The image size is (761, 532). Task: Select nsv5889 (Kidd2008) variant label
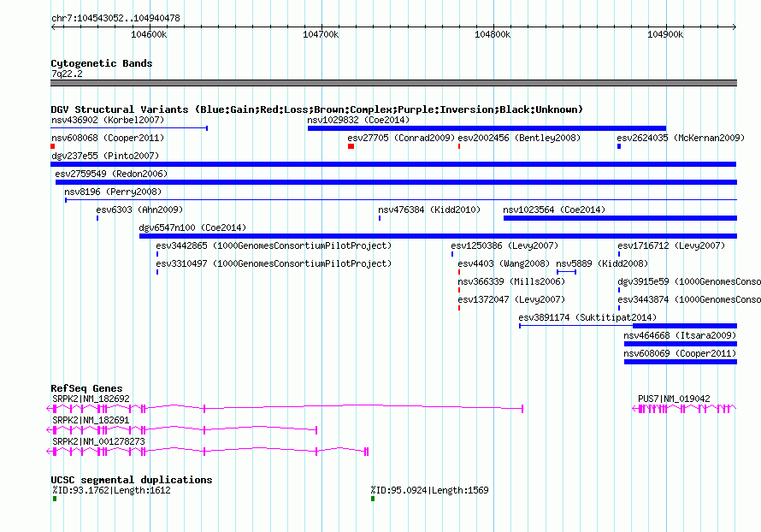coord(602,263)
